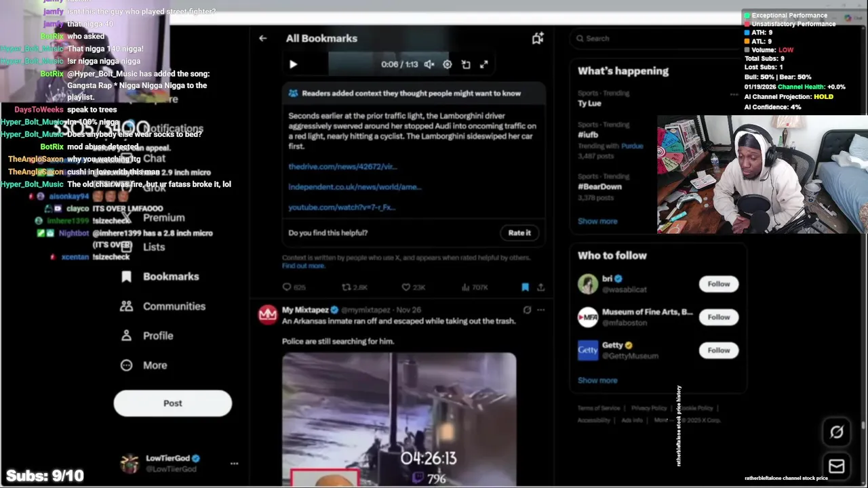Click the All Bookmarks heading
868x488 pixels.
point(321,39)
